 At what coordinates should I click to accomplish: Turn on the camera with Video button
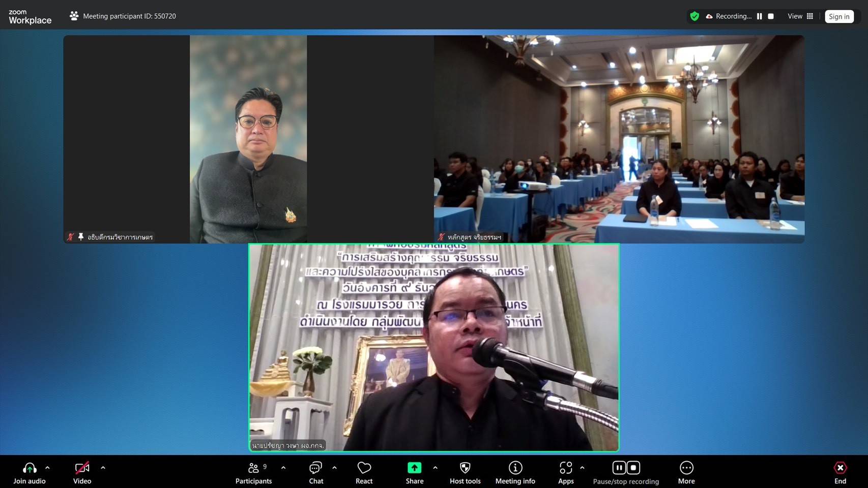[82, 468]
